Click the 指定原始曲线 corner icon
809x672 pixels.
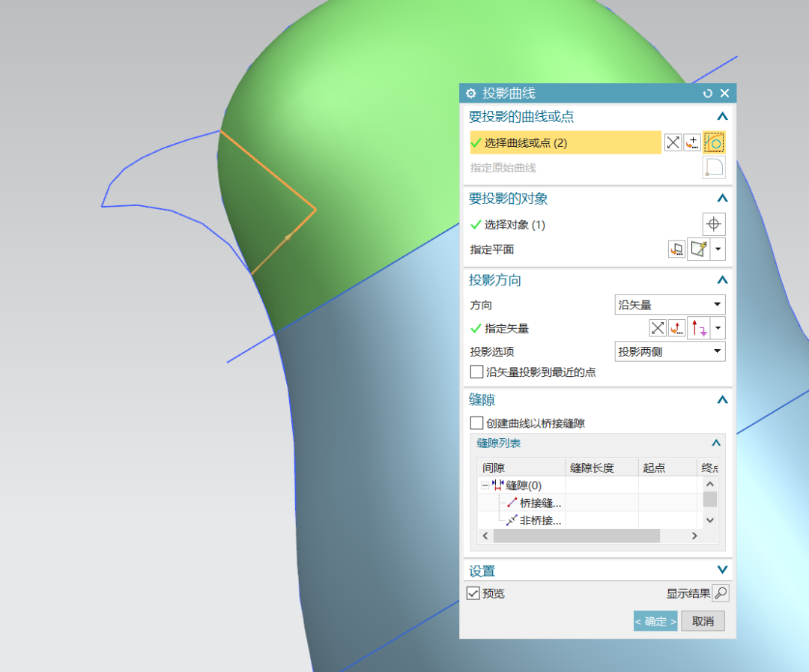(x=713, y=167)
